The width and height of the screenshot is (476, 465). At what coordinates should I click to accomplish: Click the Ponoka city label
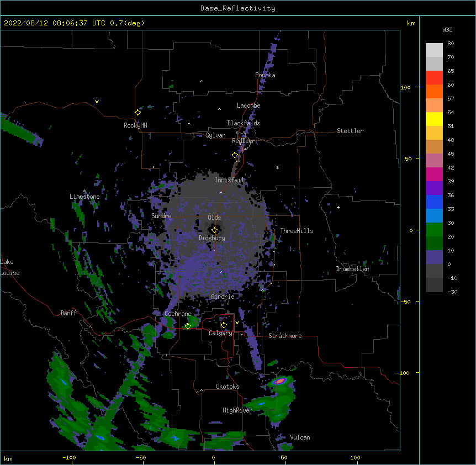coord(265,75)
